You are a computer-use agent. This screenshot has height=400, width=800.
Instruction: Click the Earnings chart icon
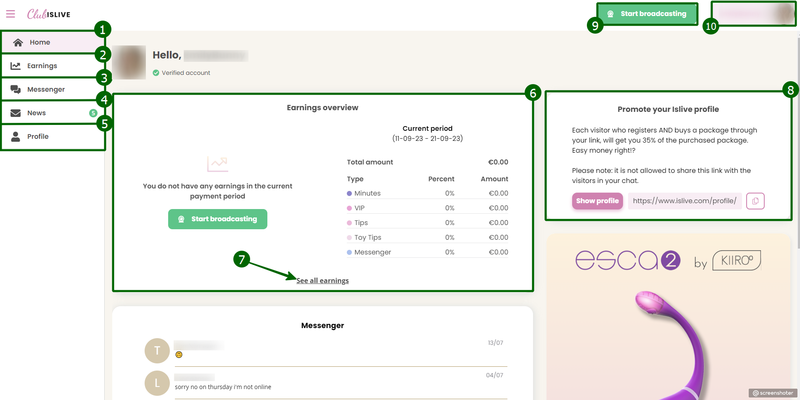pos(15,66)
